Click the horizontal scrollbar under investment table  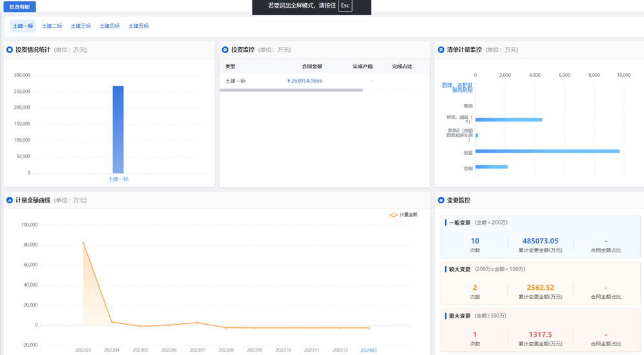coord(291,90)
